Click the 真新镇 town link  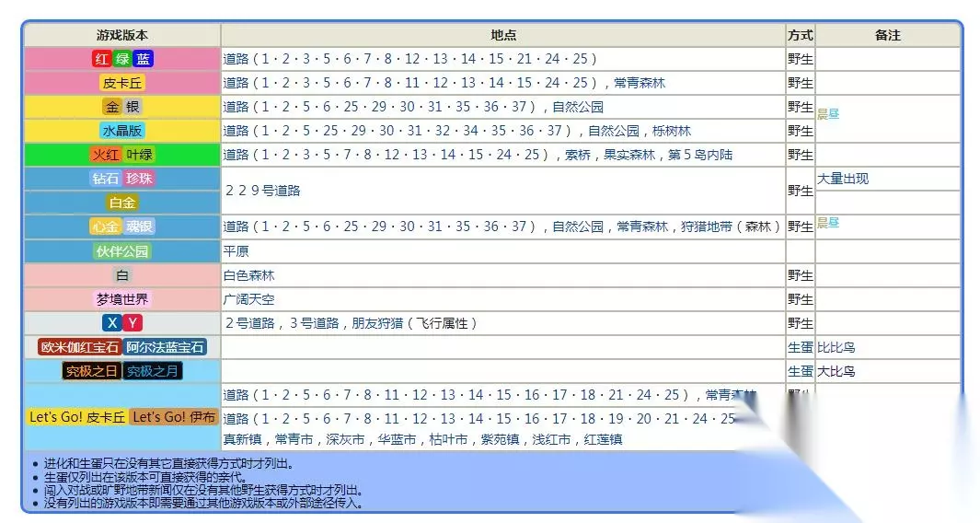[x=243, y=439]
